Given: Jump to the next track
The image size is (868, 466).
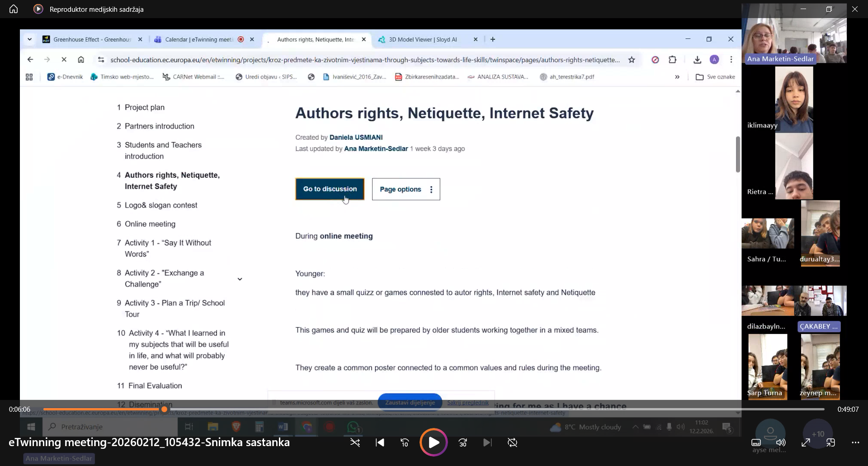Looking at the screenshot, I should coord(487,443).
